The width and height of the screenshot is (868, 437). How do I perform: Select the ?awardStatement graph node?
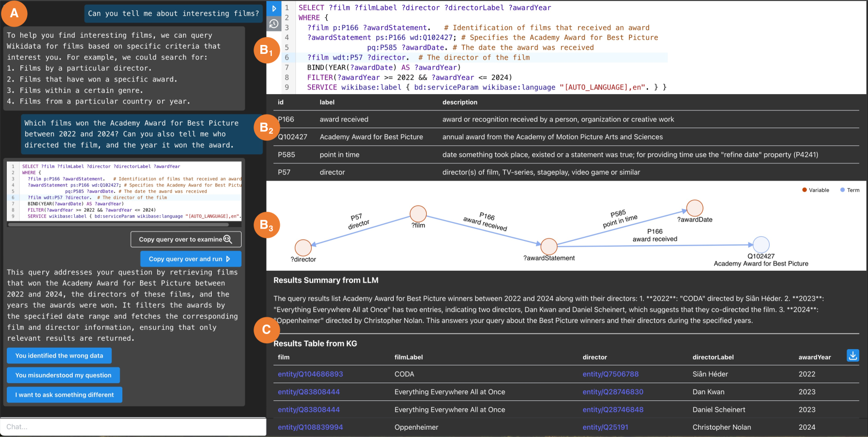[x=549, y=246]
